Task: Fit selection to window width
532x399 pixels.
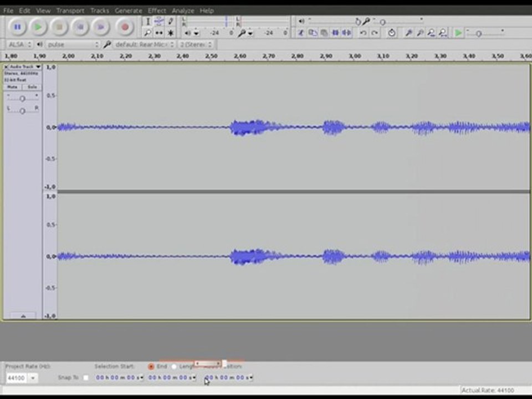Action: 431,33
